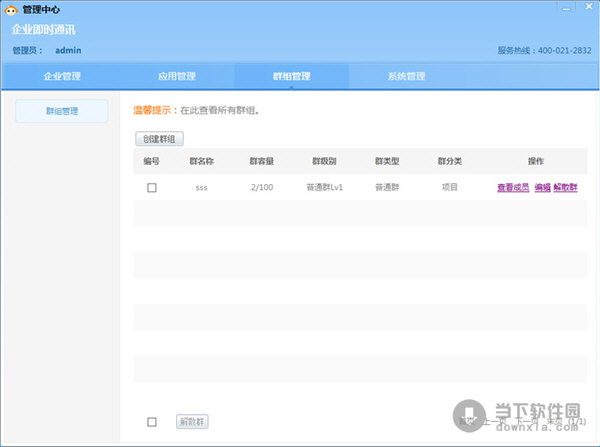The image size is (600, 447).
Task: Click 编辑 link for group sss
Action: pyautogui.click(x=542, y=187)
